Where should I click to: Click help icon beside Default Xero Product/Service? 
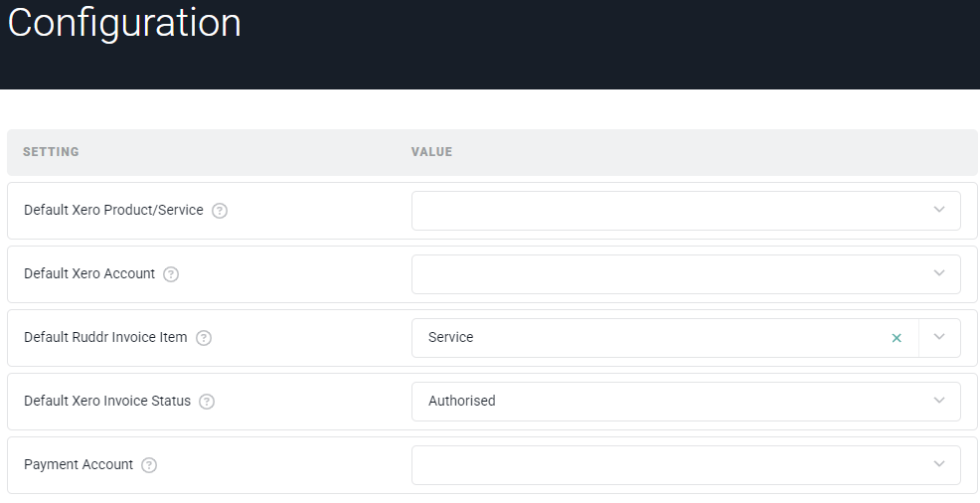(220, 211)
